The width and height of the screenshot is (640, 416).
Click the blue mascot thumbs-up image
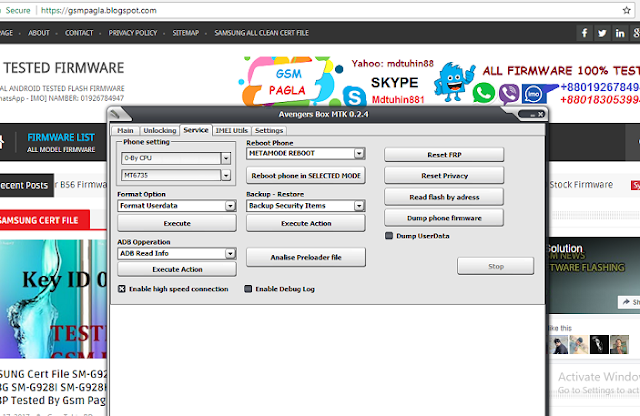(453, 82)
